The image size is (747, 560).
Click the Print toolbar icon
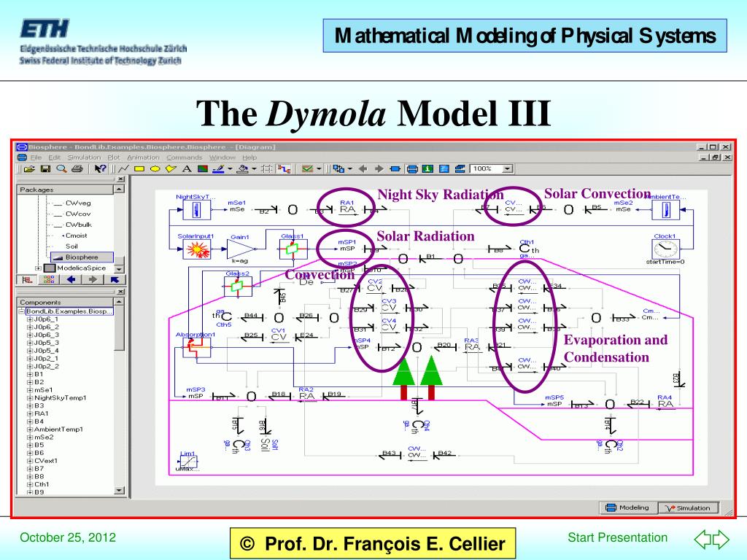point(77,168)
